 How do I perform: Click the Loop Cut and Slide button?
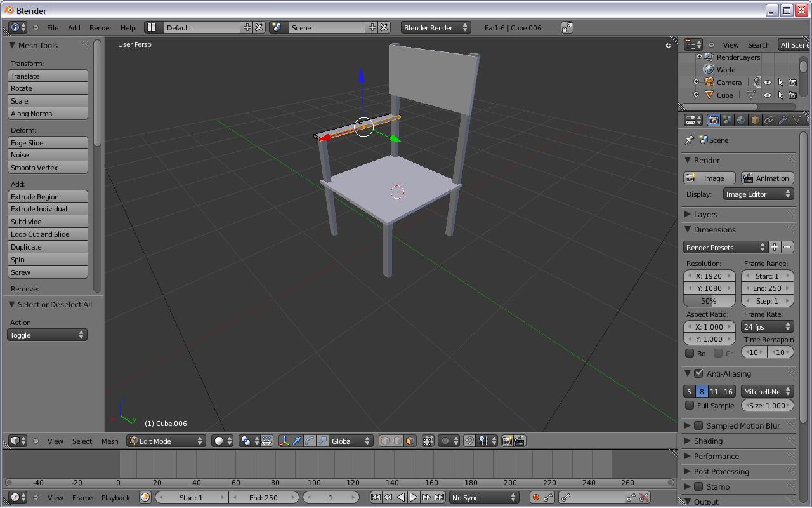pyautogui.click(x=48, y=234)
